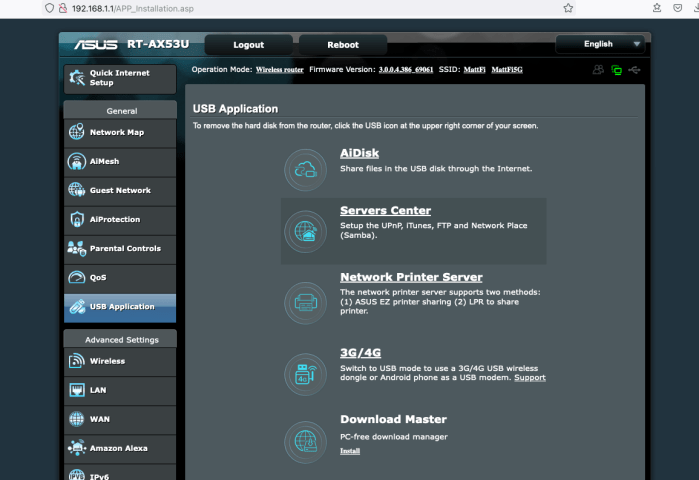Open the English language dropdown
This screenshot has width=699, height=480.
[600, 44]
